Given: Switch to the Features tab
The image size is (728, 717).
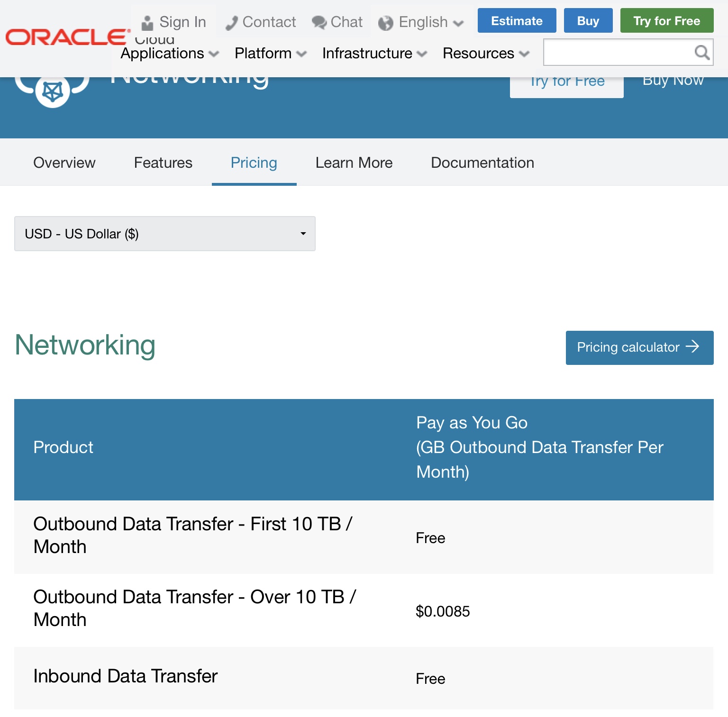Looking at the screenshot, I should (x=163, y=163).
